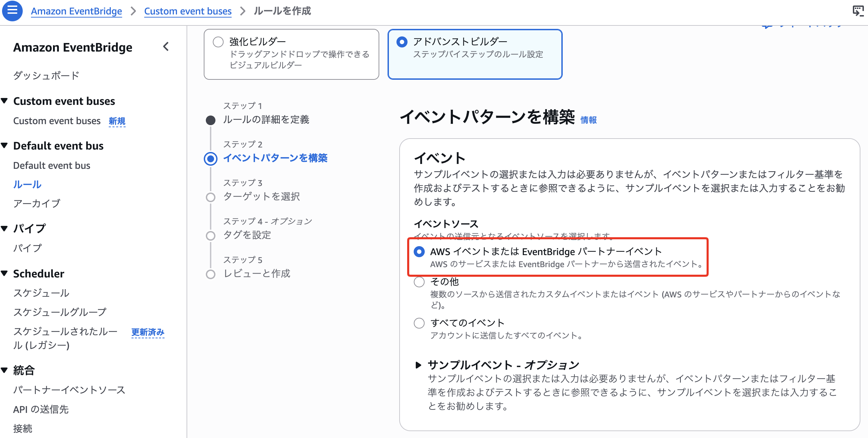Open ルール in the sidebar
Screen dimensions: 868x438
click(x=27, y=185)
